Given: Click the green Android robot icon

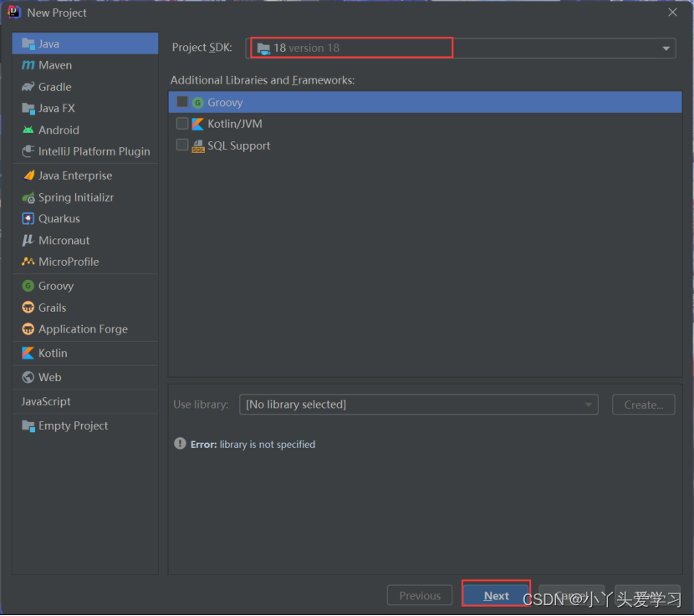Looking at the screenshot, I should click(28, 130).
